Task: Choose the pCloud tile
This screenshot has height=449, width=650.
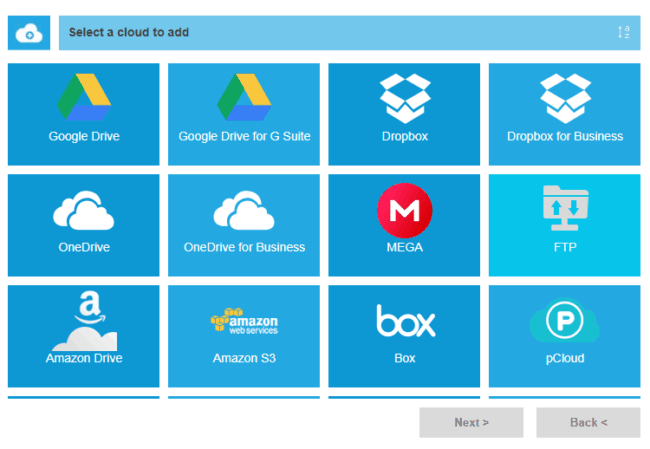Action: [565, 336]
